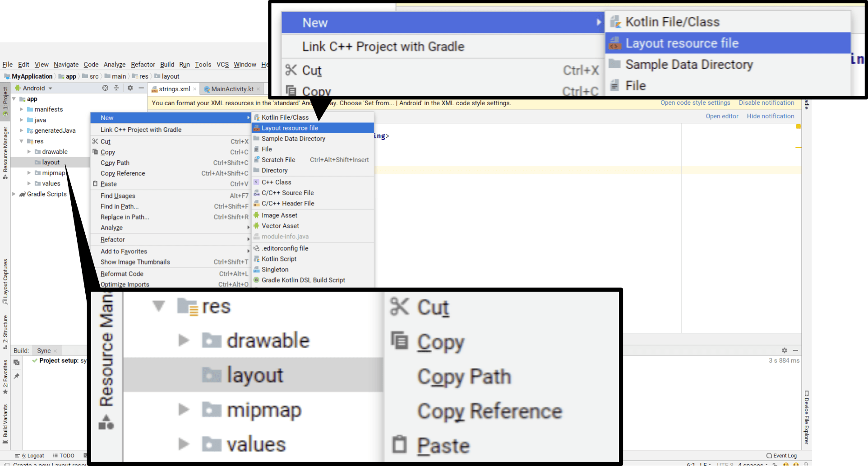The image size is (868, 466).
Task: Switch to the MainActivity.kt editor tab
Action: click(232, 89)
